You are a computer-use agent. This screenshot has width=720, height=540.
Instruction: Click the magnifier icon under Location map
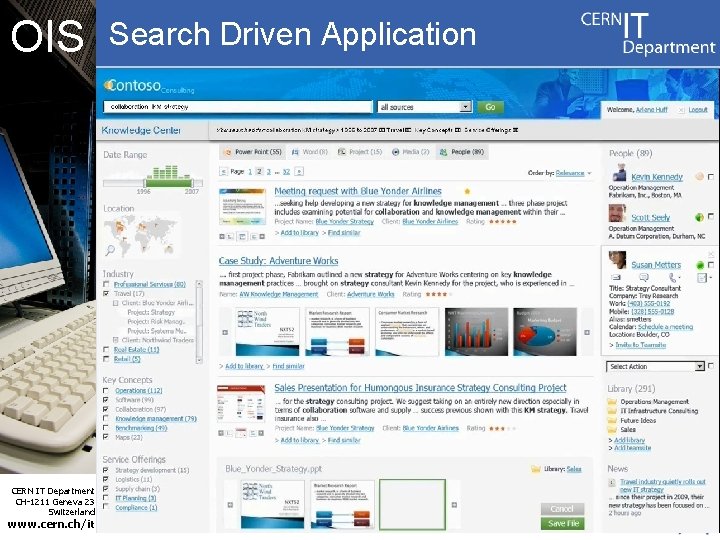[x=110, y=250]
